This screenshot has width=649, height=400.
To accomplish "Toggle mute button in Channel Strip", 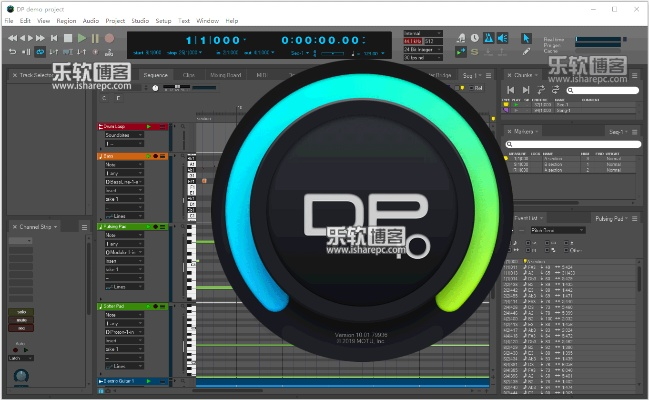I will (20, 322).
